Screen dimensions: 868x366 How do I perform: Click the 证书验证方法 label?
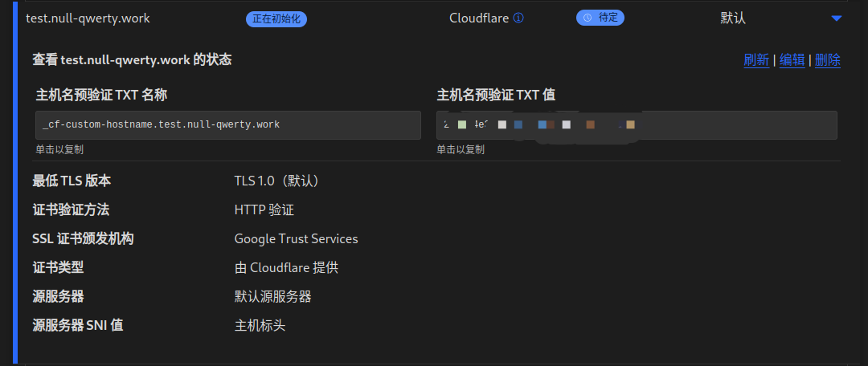[71, 209]
